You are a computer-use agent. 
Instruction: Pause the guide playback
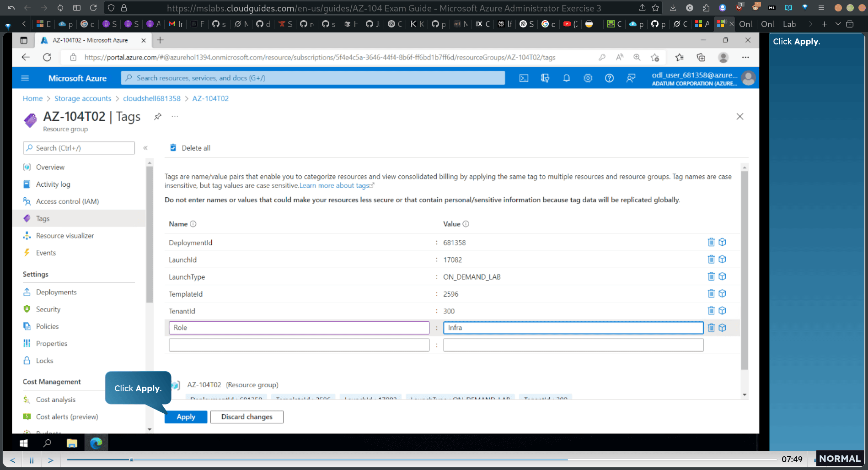tap(32, 460)
